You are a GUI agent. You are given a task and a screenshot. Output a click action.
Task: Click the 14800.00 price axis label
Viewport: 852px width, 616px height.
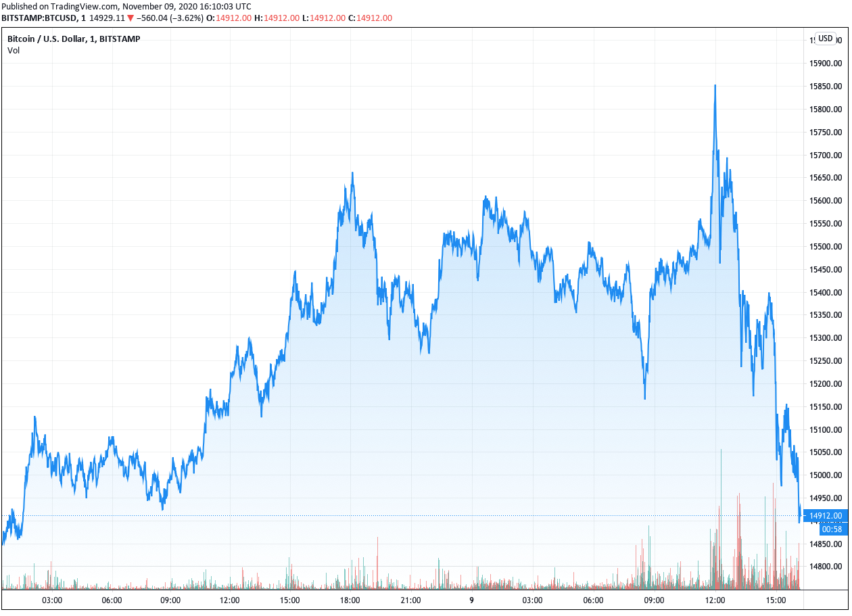click(x=826, y=567)
